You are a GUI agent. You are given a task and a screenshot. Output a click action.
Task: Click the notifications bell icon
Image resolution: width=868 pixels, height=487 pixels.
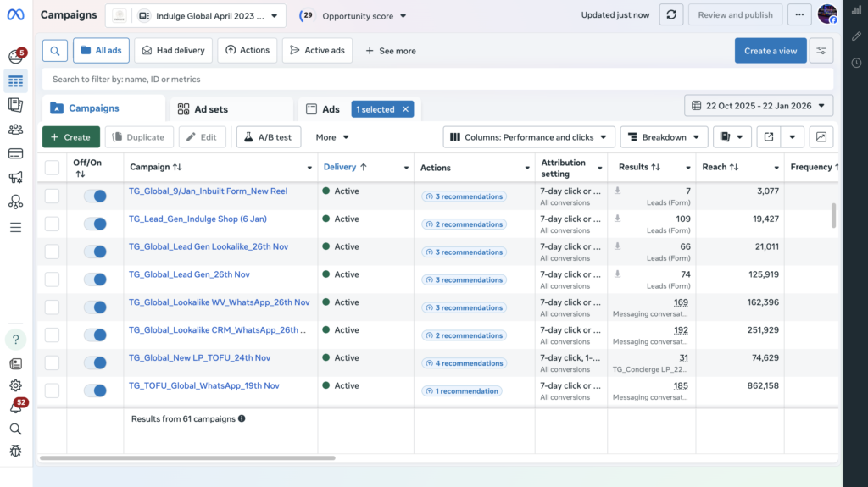(15, 407)
